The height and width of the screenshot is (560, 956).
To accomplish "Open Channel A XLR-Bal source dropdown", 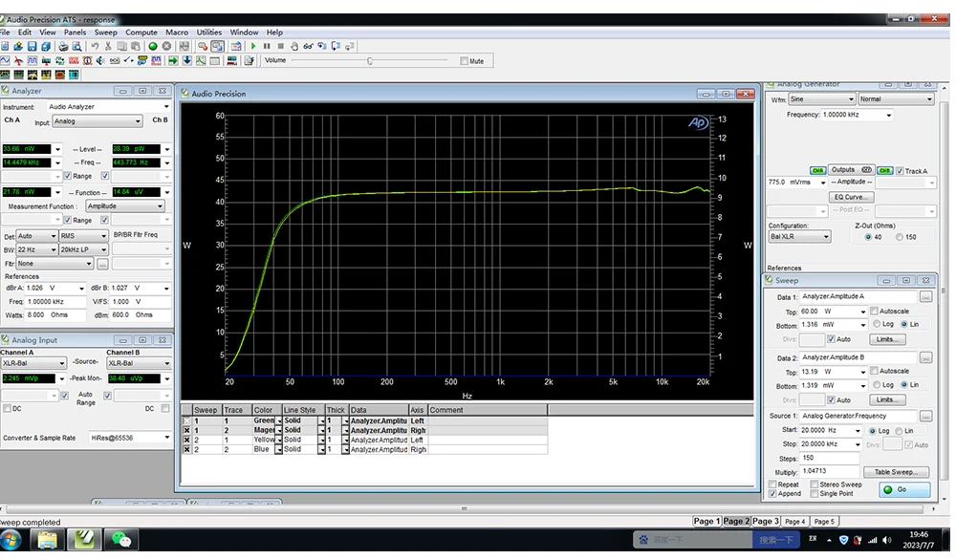I will [x=33, y=364].
